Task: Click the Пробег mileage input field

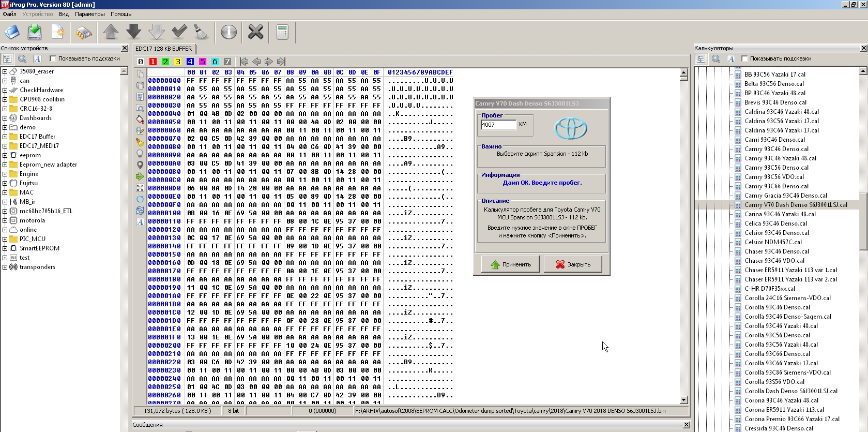Action: (498, 125)
